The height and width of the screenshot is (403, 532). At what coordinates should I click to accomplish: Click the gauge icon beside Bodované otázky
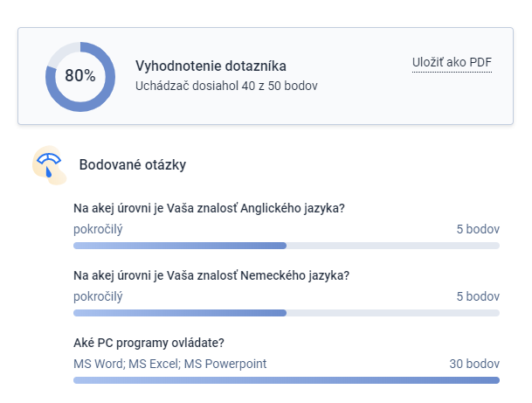(50, 165)
